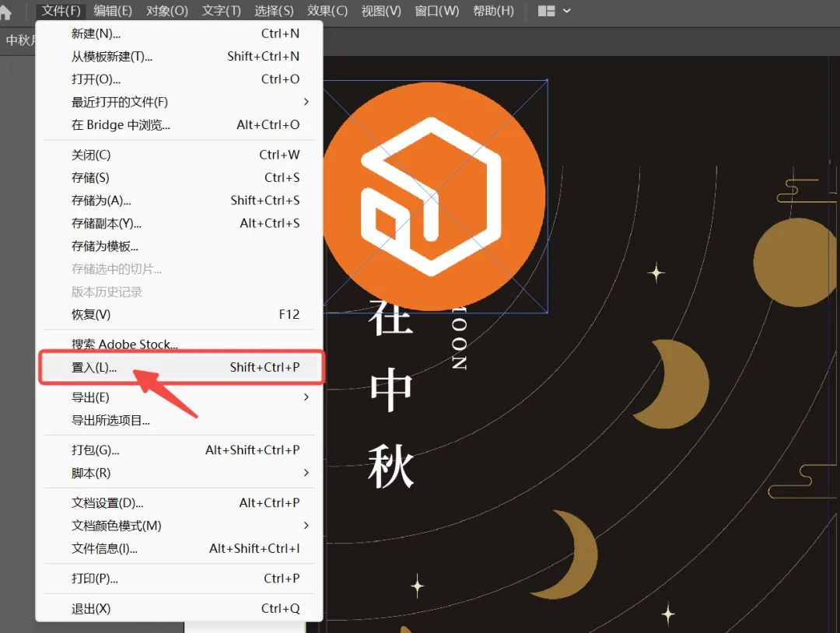Expand the 文档颜色模式(M) submenu
The width and height of the screenshot is (840, 633).
pos(180,526)
